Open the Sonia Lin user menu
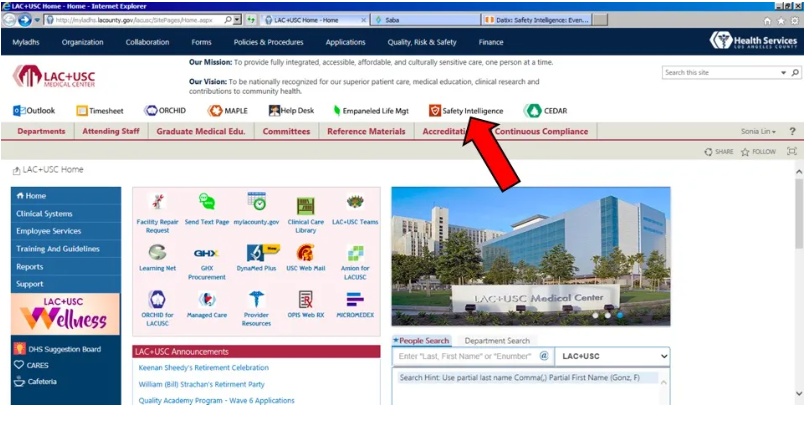Viewport: 807px width, 432px height. [x=758, y=131]
